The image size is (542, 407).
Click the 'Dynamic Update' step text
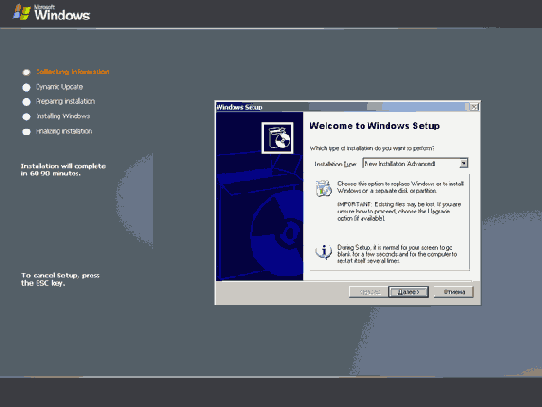tap(59, 87)
